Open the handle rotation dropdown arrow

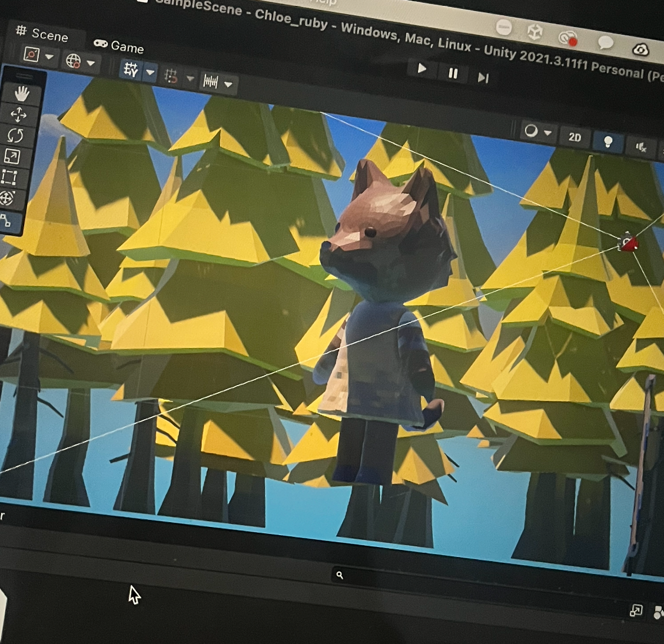coord(91,64)
